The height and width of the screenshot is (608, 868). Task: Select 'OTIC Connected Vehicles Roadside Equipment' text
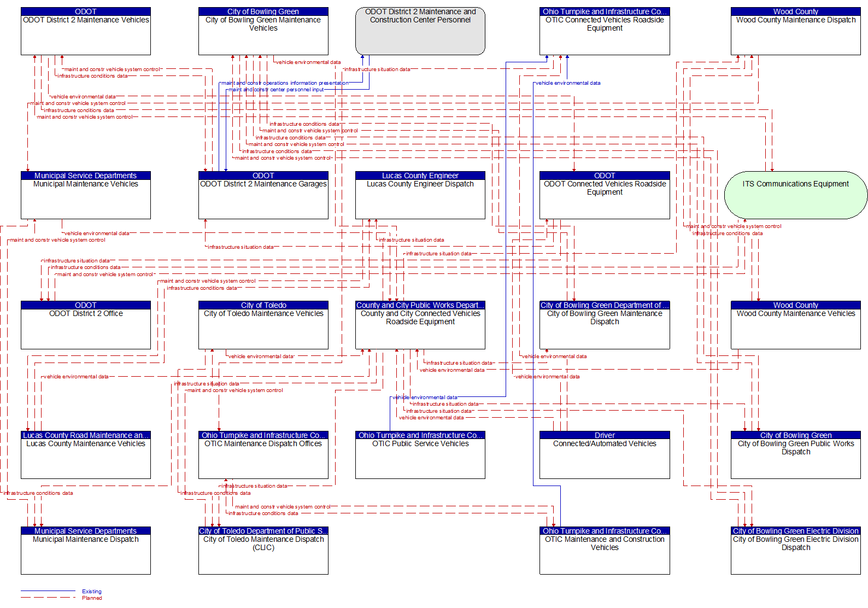click(x=605, y=24)
